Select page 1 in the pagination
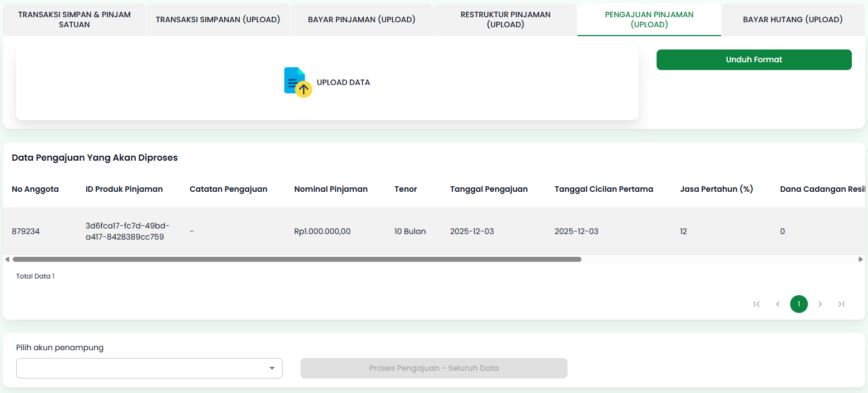 click(799, 304)
